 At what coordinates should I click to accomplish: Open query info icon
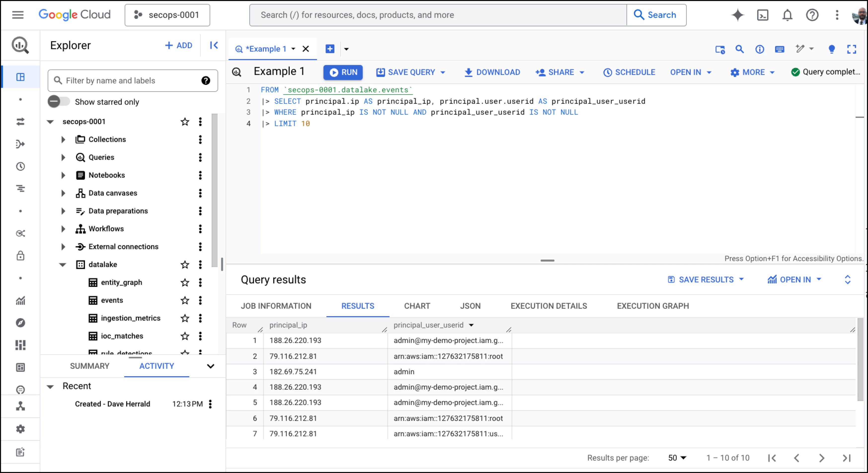pyautogui.click(x=759, y=49)
